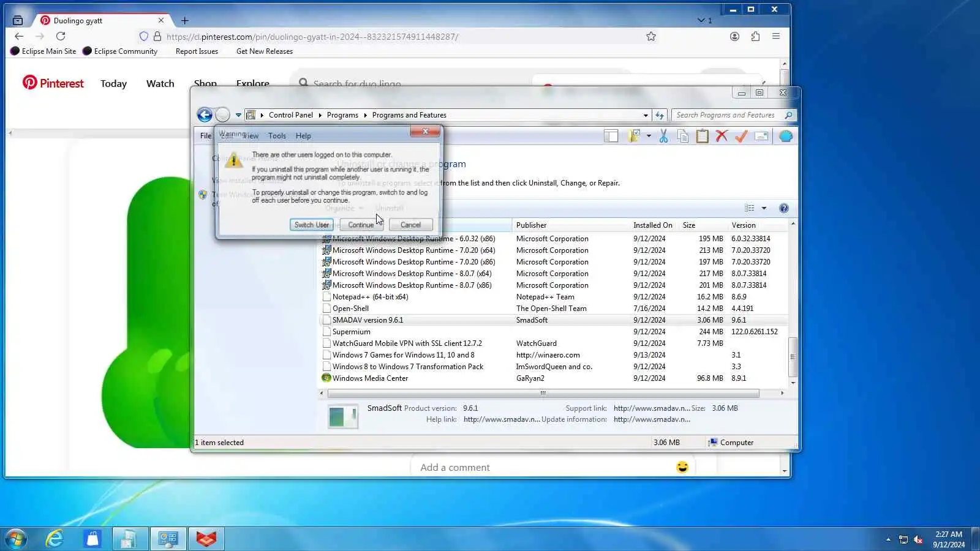Open the browser account icon

734,37
